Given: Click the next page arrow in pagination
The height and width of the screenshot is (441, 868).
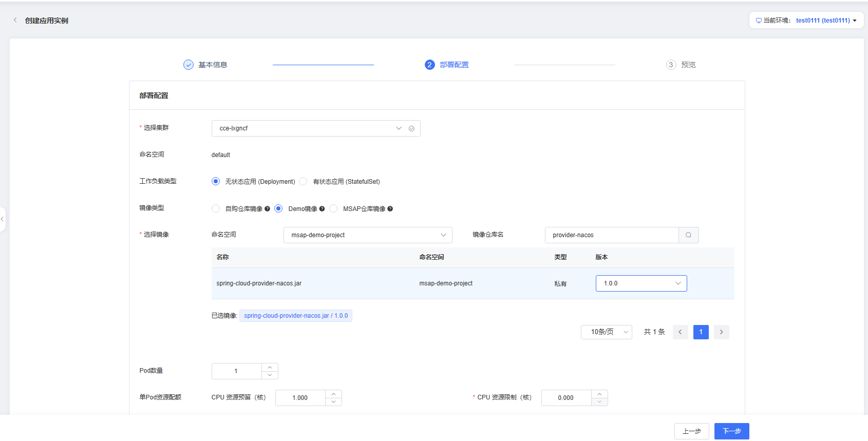Looking at the screenshot, I should (x=721, y=332).
